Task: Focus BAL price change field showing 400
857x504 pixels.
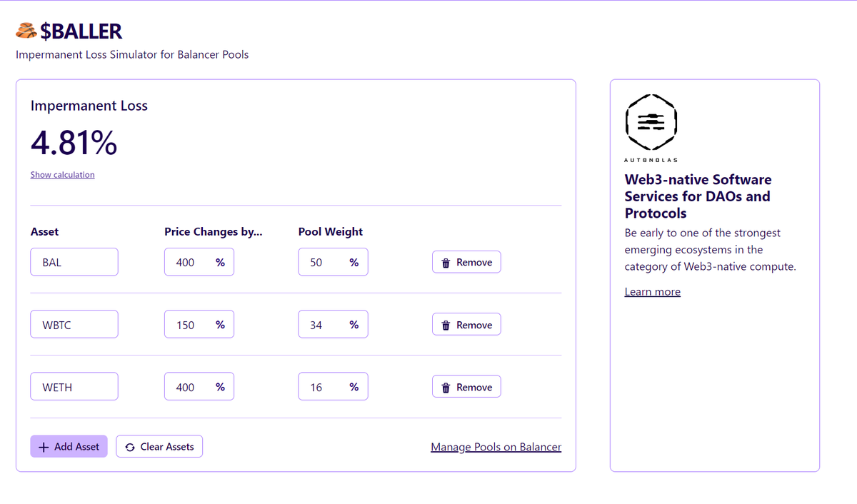Action: (x=199, y=262)
